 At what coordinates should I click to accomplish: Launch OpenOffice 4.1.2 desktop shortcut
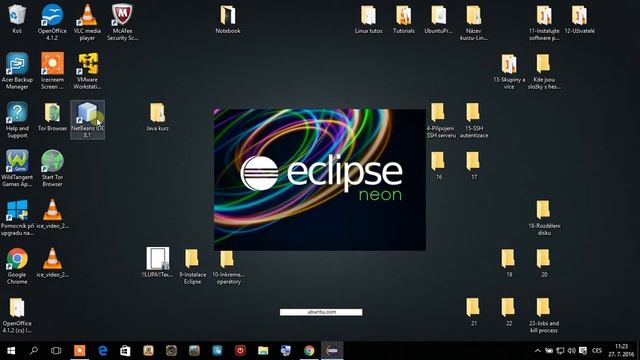click(52, 22)
